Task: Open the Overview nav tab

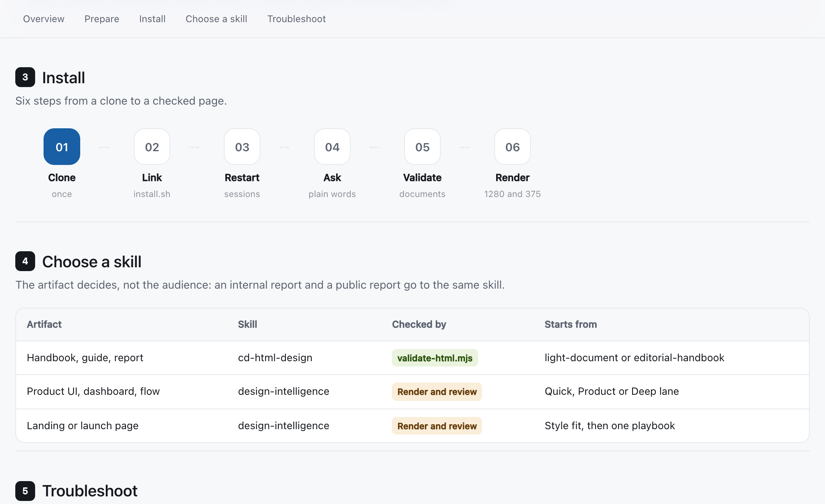Action: click(44, 19)
